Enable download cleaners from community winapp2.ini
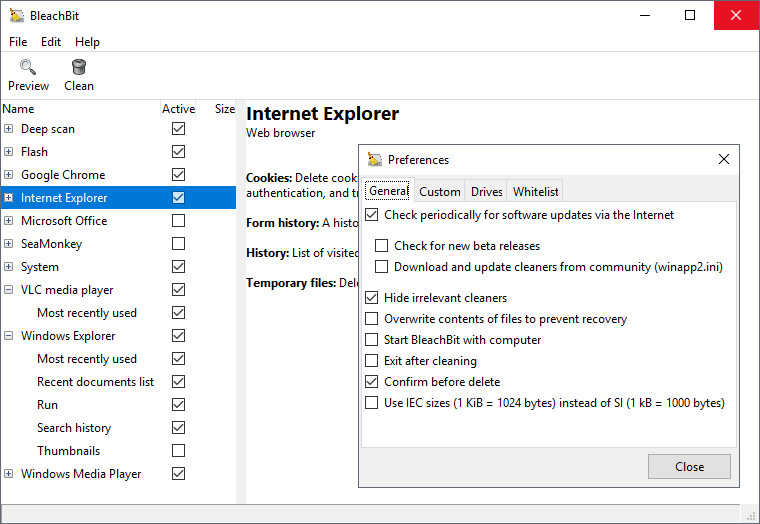Screen dimensions: 760x524 [381, 267]
